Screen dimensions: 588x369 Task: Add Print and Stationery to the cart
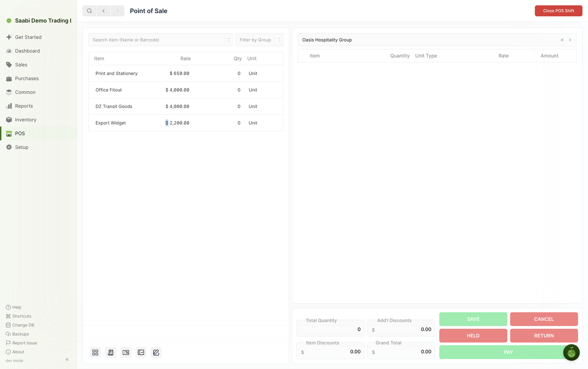(186, 74)
